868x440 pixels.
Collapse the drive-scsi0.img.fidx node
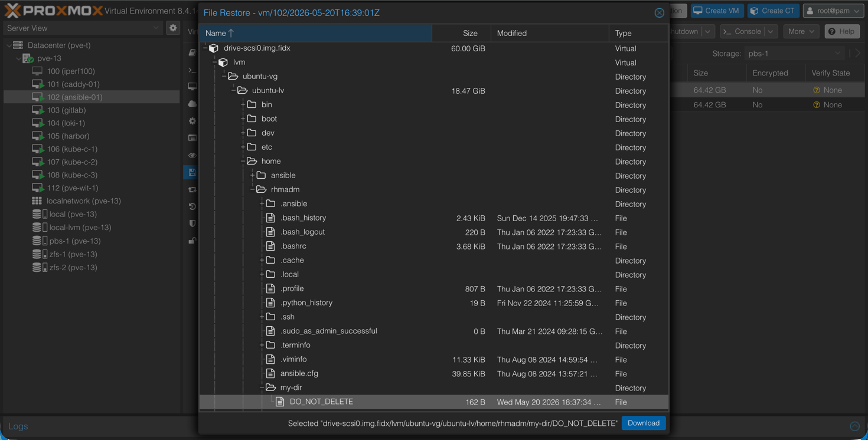point(205,48)
